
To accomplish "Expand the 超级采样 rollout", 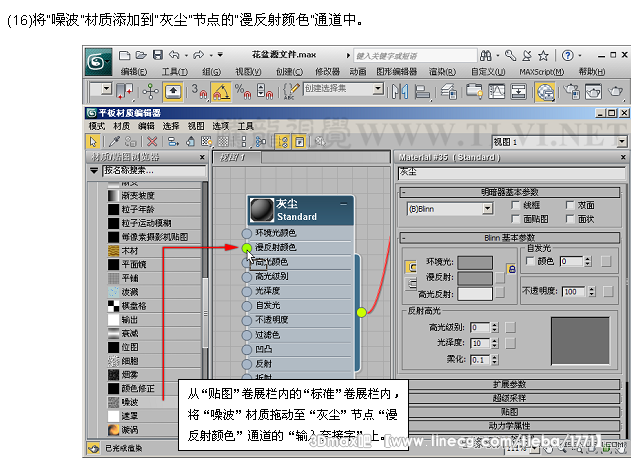I will point(511,398).
